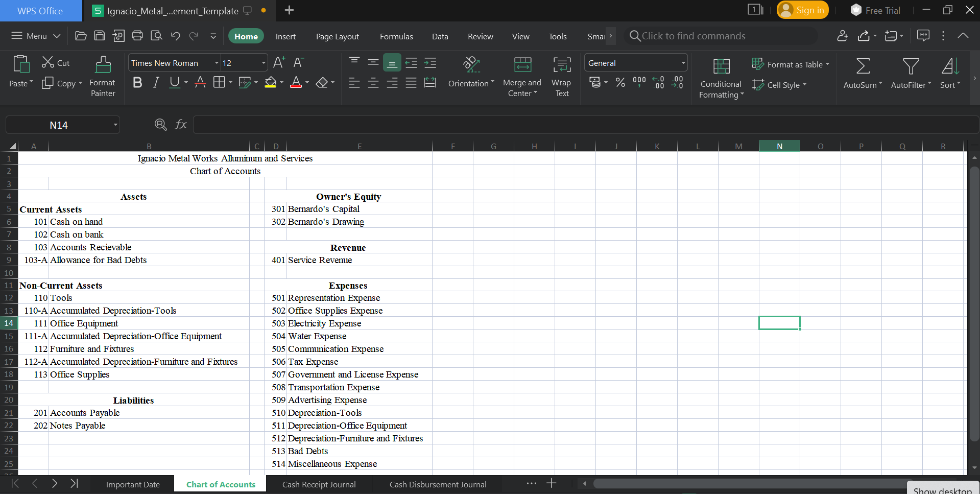This screenshot has width=980, height=494.
Task: Align cell text to the left
Action: click(x=354, y=83)
